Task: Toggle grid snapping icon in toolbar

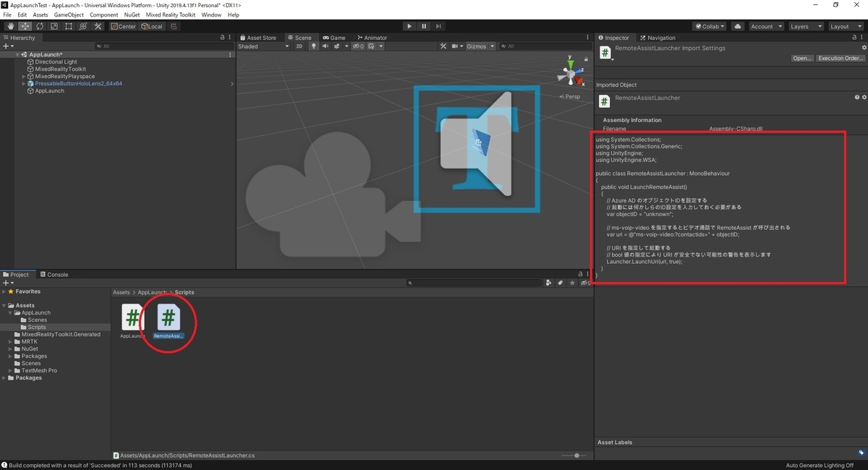Action: 174,26
